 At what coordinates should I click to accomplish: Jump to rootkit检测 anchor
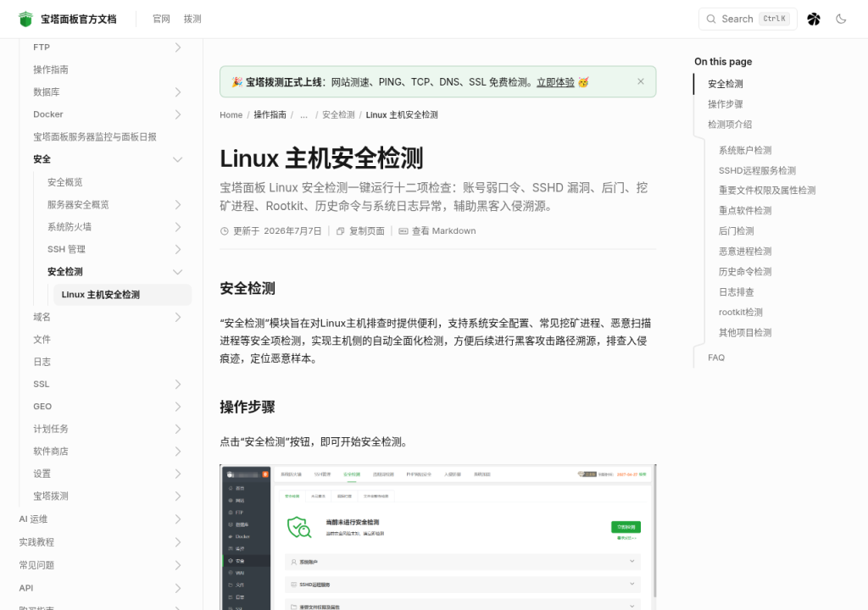[x=741, y=312]
